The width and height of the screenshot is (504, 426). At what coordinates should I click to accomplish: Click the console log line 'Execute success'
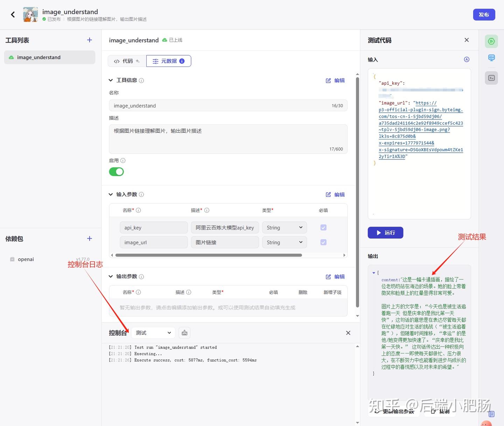(x=183, y=360)
